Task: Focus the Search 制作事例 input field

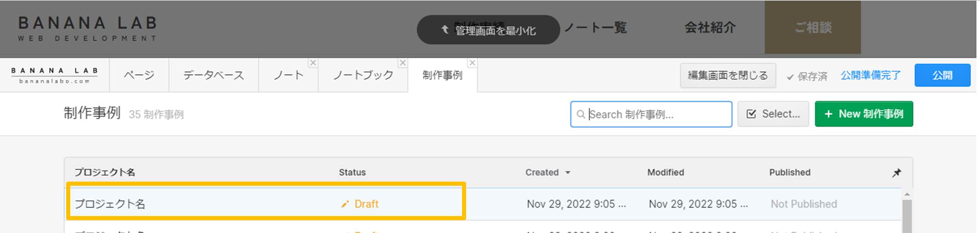Action: tap(651, 114)
